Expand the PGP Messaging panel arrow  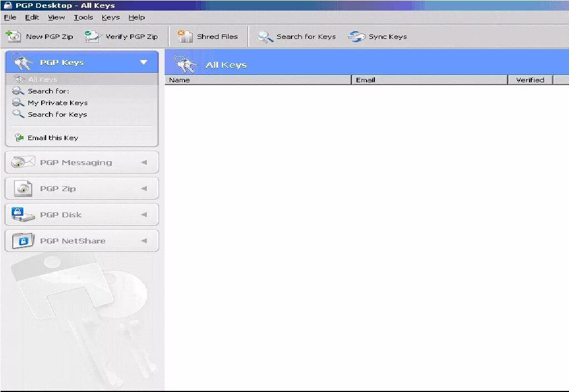[x=144, y=162]
